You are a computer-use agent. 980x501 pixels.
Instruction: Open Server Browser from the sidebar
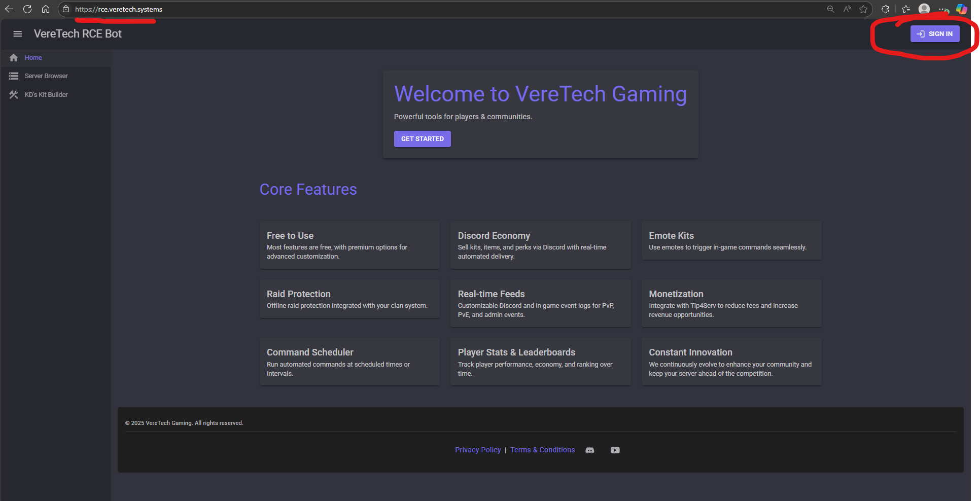[55, 76]
